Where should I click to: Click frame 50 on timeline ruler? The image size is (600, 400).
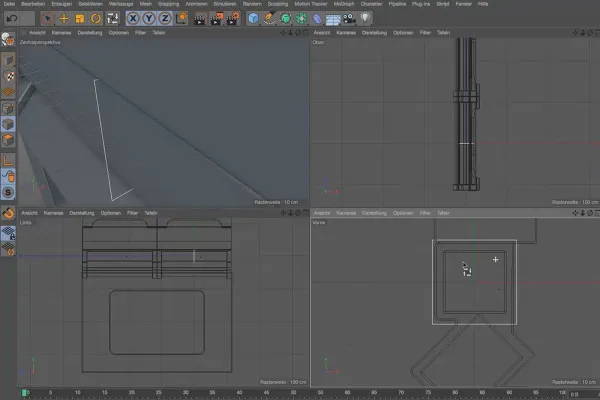pos(293,393)
